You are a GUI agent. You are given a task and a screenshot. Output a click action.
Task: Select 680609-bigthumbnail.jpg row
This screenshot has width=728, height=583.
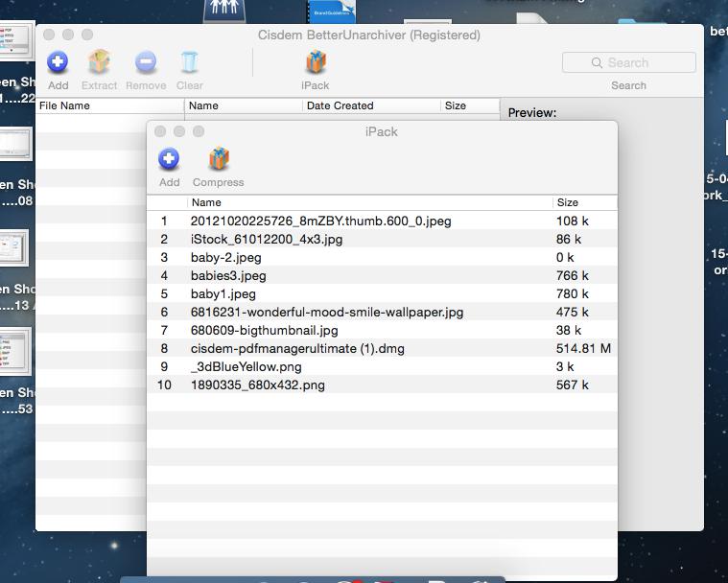(x=382, y=330)
